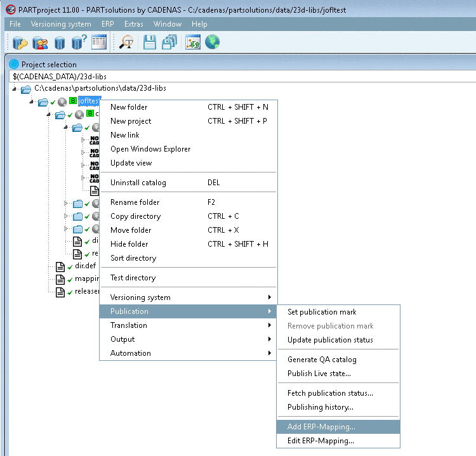The image size is (476, 456).
Task: Collapse the C:\cadenas\partsolutions root tree node
Action: click(15, 89)
